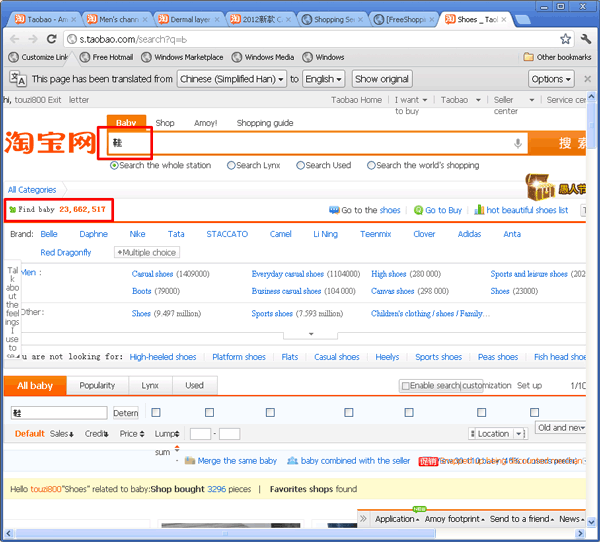Open High-heeled shoes link

pyautogui.click(x=163, y=357)
